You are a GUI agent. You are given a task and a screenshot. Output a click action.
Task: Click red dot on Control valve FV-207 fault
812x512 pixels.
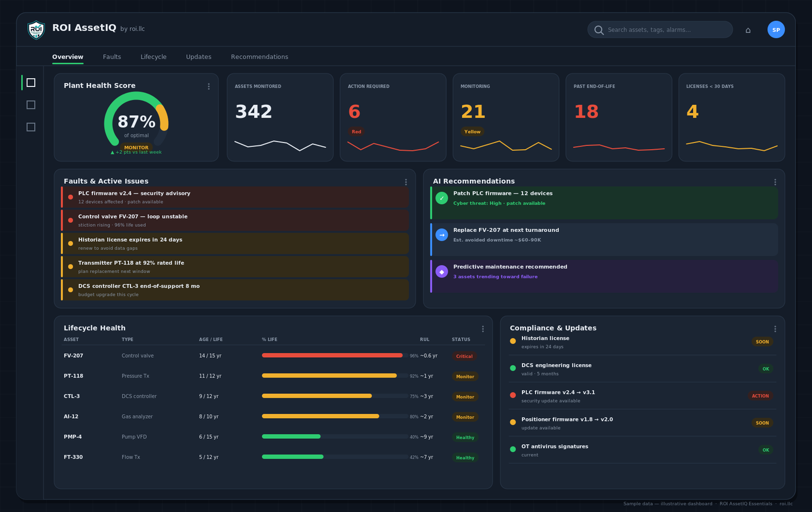tap(71, 220)
